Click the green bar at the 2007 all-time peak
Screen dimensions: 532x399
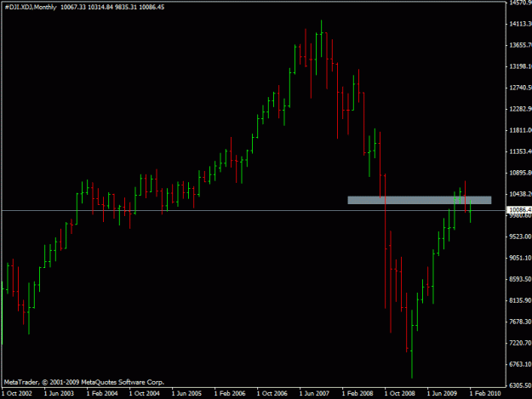(x=321, y=38)
